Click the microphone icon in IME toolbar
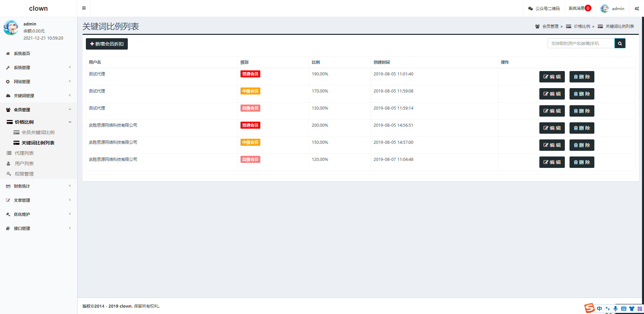The height and width of the screenshot is (314, 644). tap(615, 309)
